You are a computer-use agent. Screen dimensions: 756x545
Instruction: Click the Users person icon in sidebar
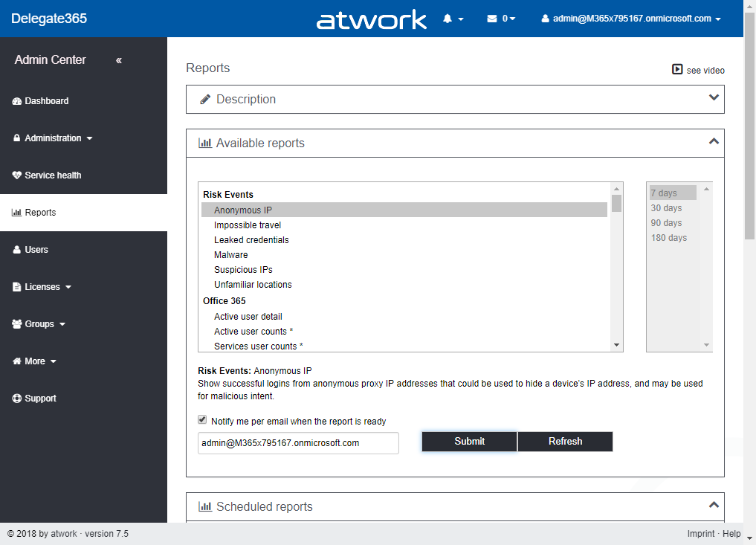click(x=17, y=250)
